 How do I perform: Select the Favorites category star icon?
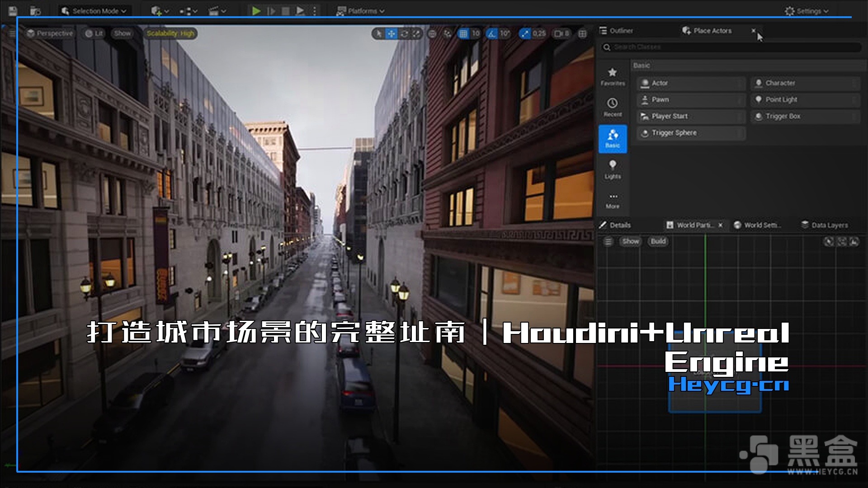(613, 76)
